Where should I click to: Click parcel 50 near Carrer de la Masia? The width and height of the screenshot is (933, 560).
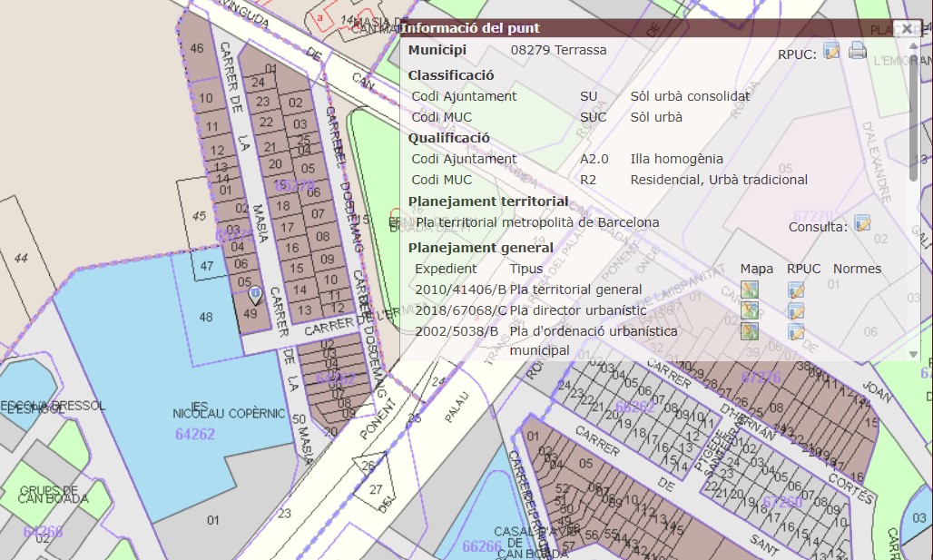[299, 419]
